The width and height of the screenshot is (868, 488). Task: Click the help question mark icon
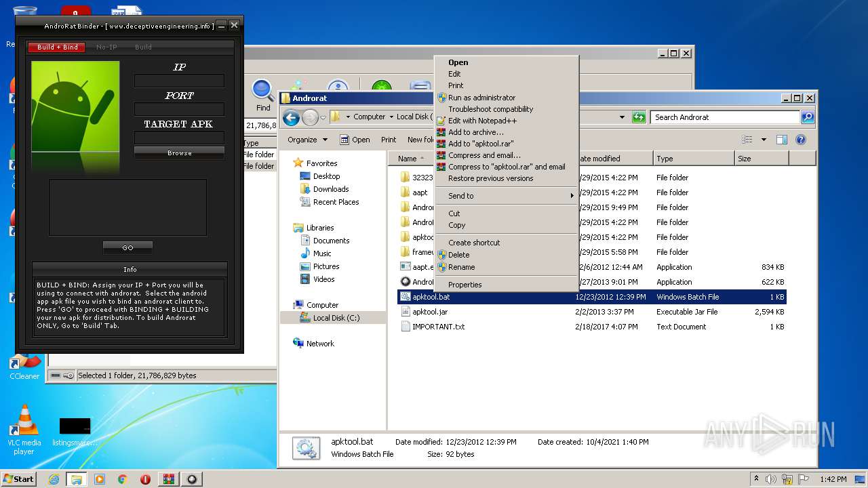[x=800, y=140]
